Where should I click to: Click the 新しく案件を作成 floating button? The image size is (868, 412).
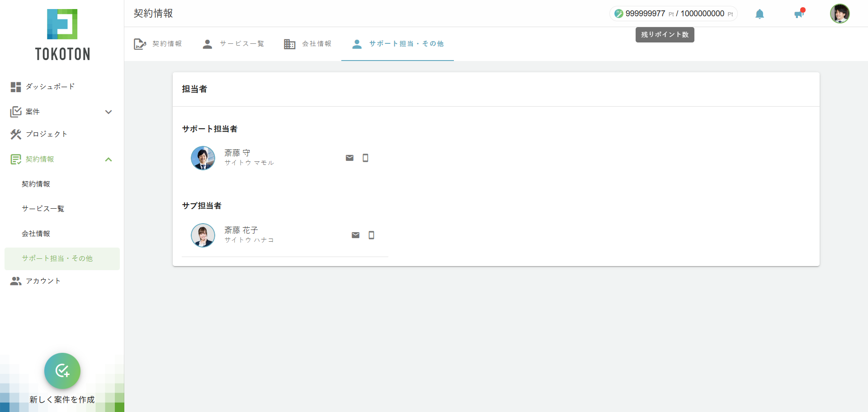(x=62, y=371)
